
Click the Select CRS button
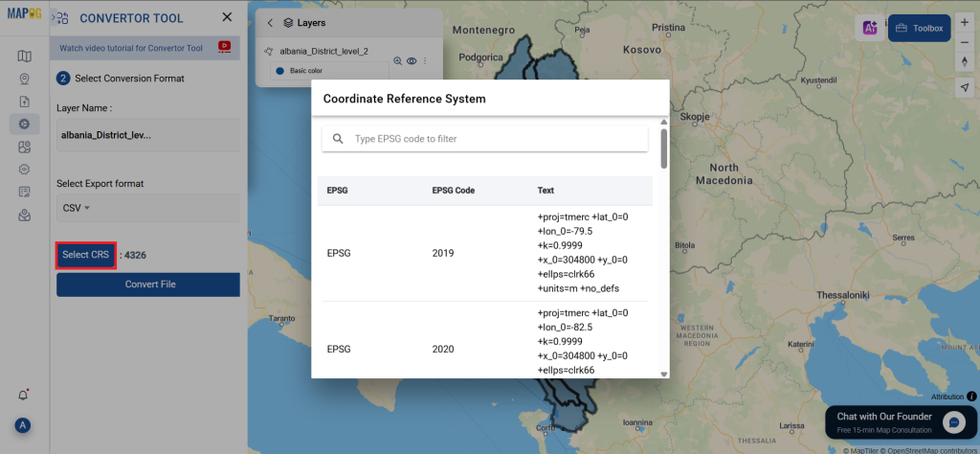tap(85, 255)
